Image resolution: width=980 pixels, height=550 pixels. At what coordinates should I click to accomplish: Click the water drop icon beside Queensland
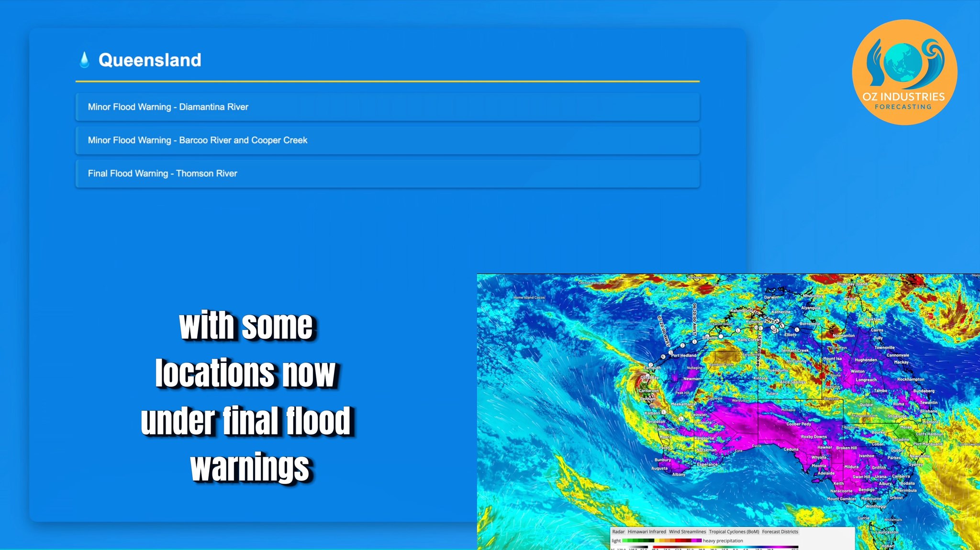coord(85,60)
